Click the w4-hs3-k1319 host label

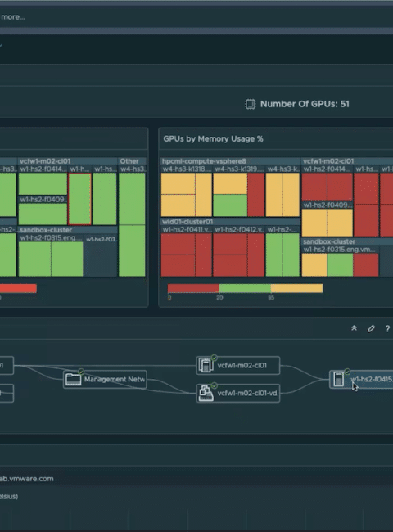239,169
